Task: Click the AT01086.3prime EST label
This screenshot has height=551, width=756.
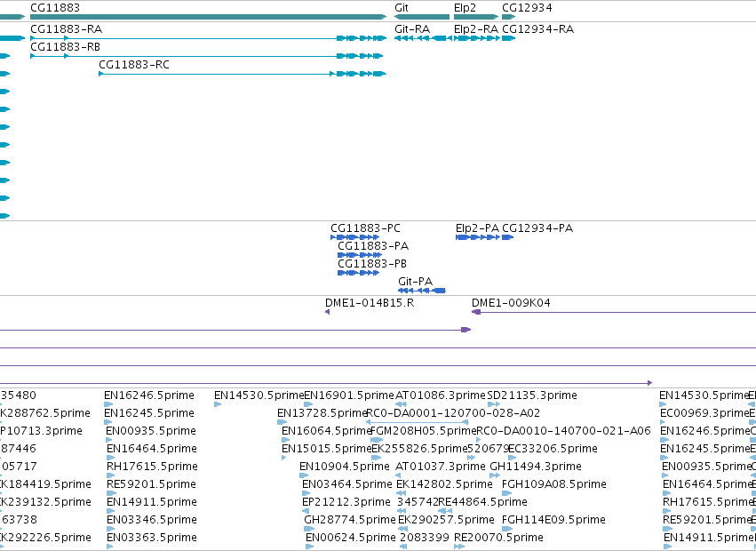Action: (x=441, y=395)
